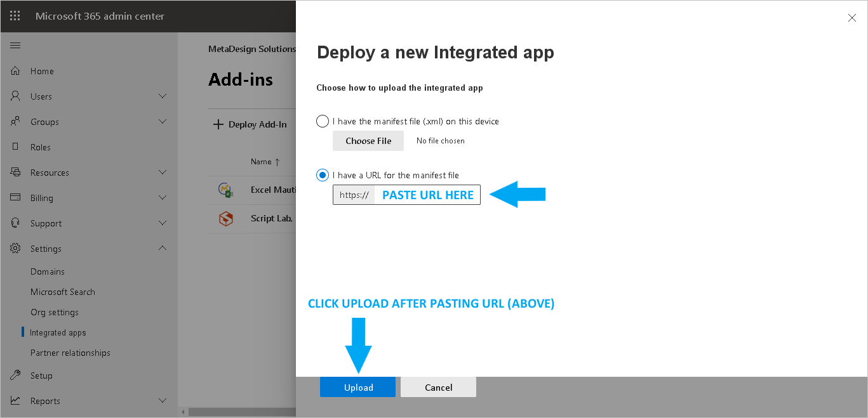Click the Script Lab add-in icon
Screen dimensions: 868x418
pos(225,218)
